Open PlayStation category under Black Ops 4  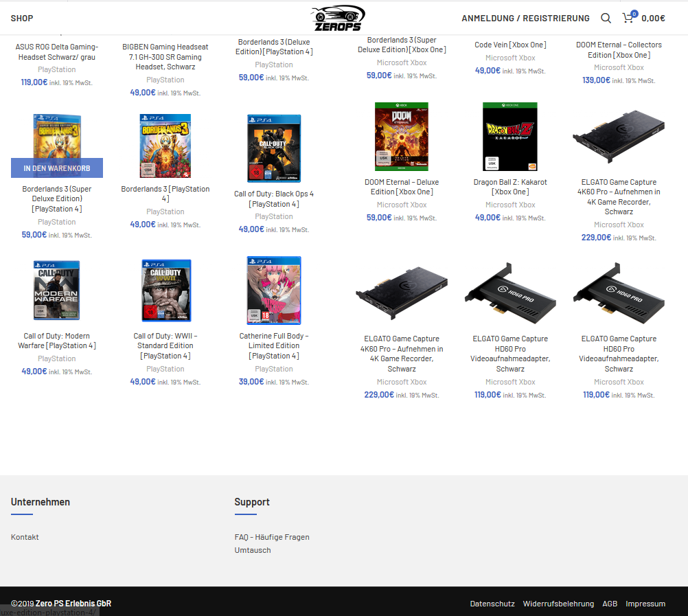(x=274, y=217)
